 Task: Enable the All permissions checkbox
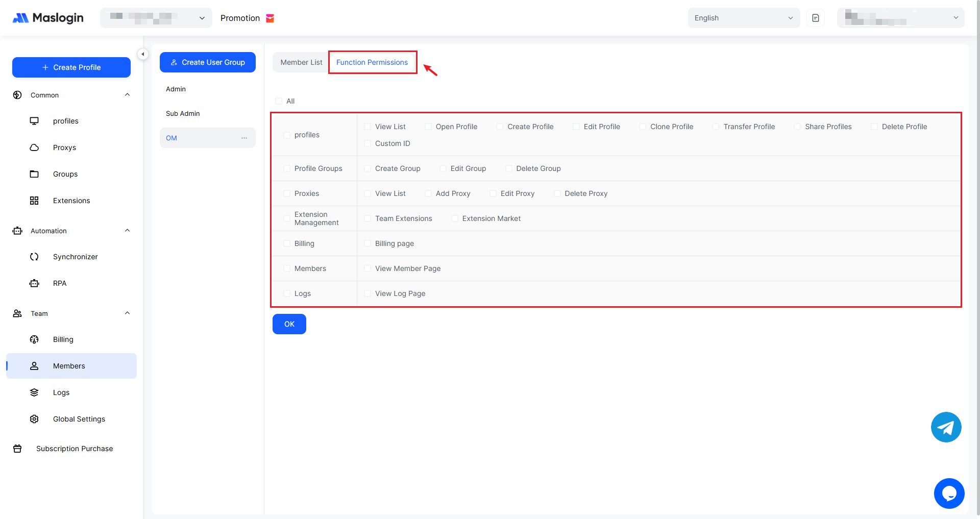tap(279, 101)
